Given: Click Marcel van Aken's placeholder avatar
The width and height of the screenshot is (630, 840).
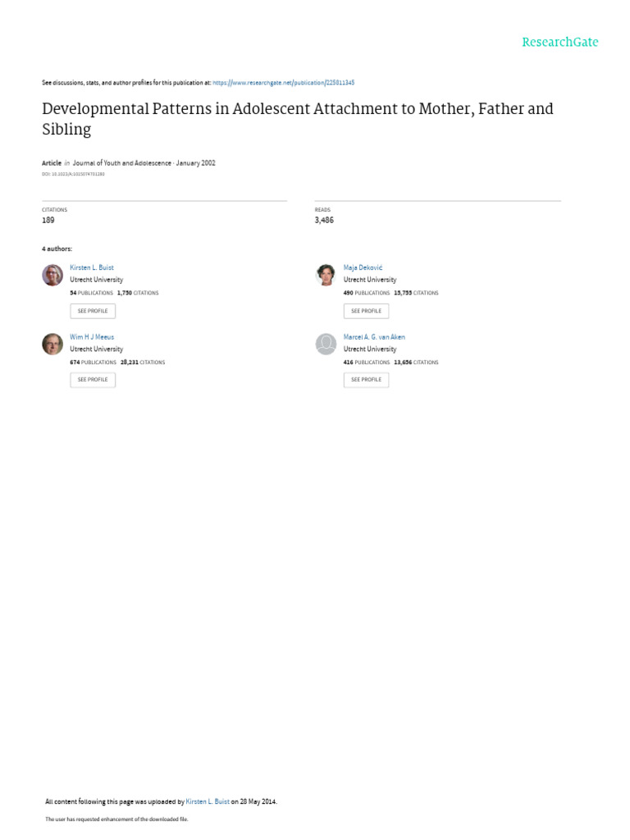Looking at the screenshot, I should [326, 344].
